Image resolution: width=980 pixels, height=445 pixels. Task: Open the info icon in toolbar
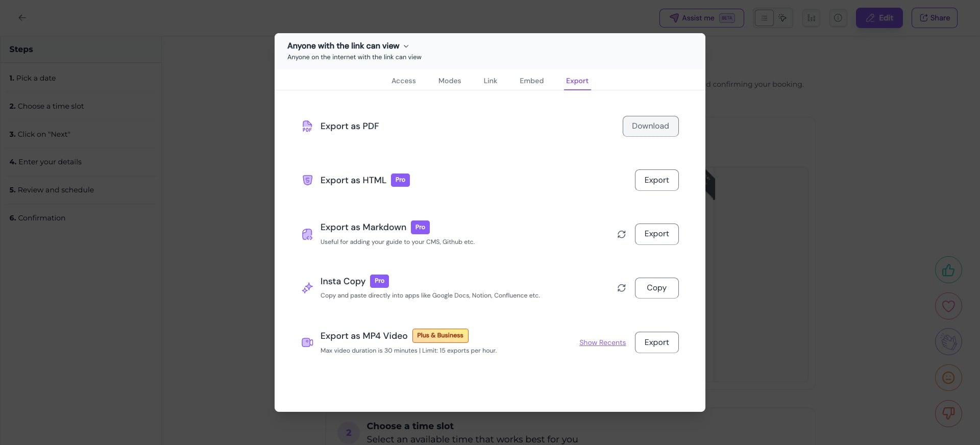pyautogui.click(x=838, y=18)
